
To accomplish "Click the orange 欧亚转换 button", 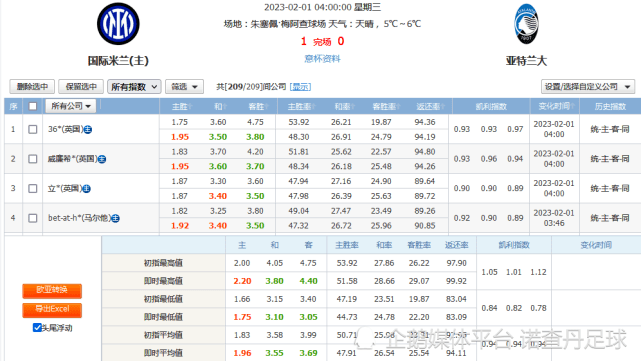I will (52, 291).
